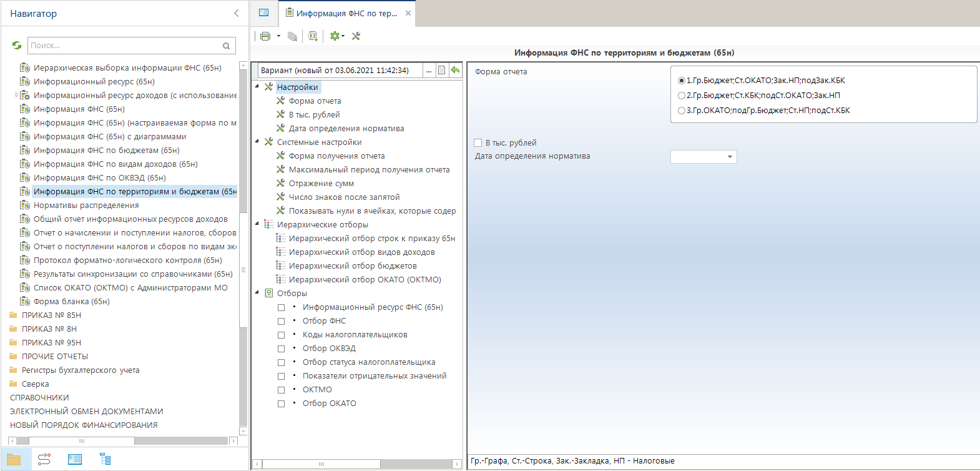
Task: Select the workspace panel icon at navigator bottom
Action: tap(75, 460)
